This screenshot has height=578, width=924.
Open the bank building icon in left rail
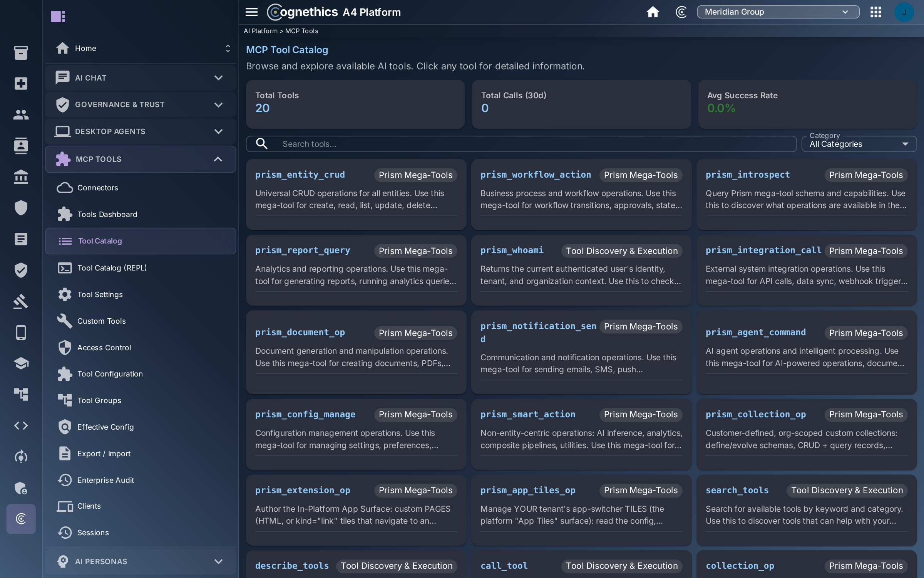21,177
